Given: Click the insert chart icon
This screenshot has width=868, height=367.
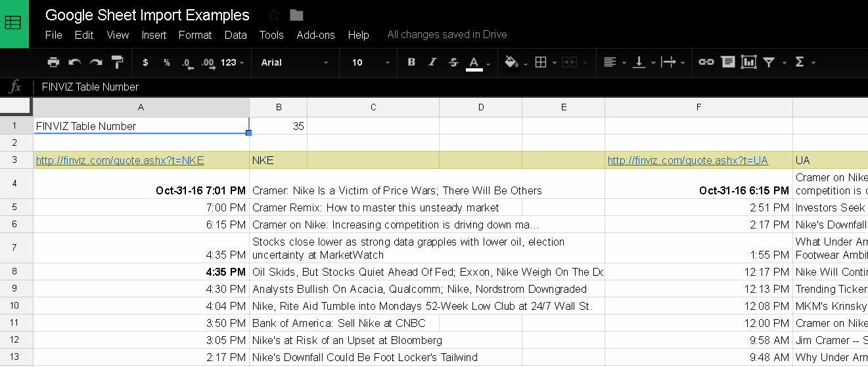Looking at the screenshot, I should 748,62.
